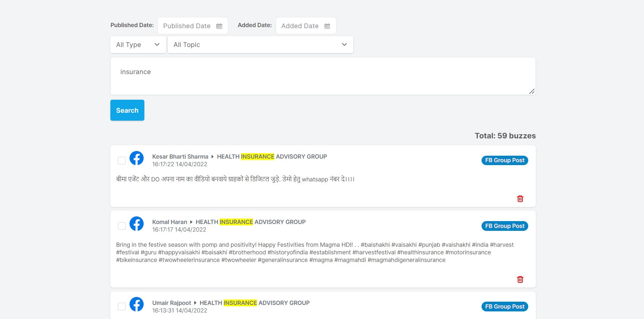Open the All Type dropdown
Viewport: 644px width, 319px height.
click(x=138, y=45)
